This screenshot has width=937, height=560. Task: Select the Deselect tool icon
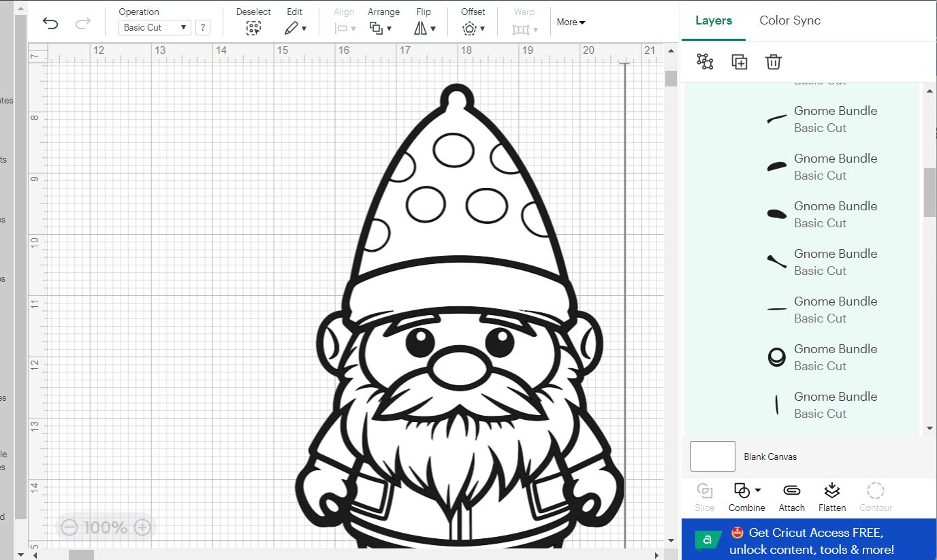(253, 28)
